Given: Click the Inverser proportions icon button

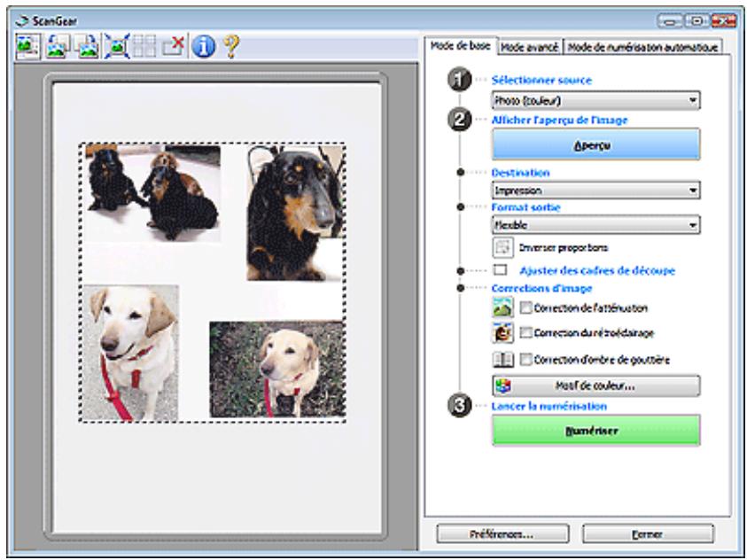Looking at the screenshot, I should point(502,247).
